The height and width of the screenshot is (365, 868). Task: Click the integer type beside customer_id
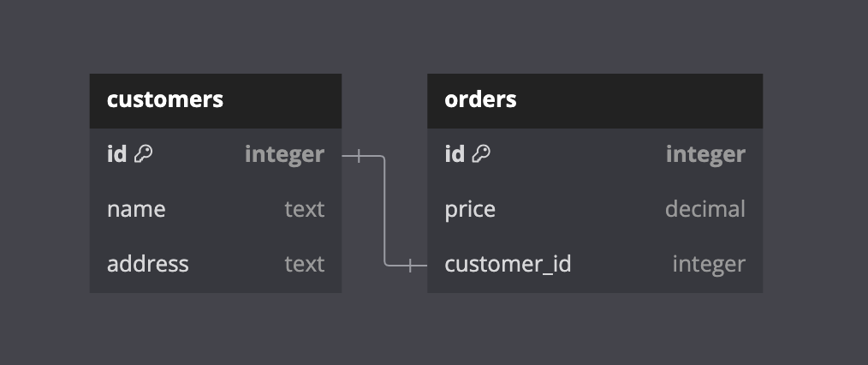tap(709, 264)
